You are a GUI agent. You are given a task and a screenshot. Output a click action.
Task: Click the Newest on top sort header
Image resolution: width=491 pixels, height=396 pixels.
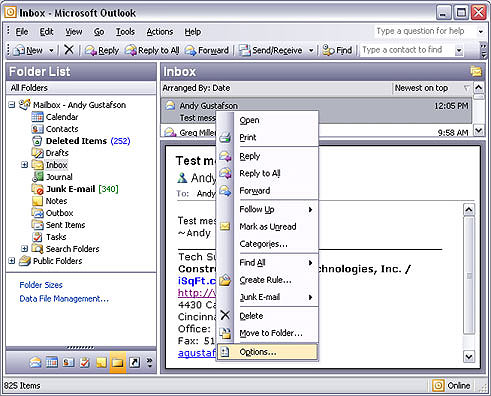[432, 88]
